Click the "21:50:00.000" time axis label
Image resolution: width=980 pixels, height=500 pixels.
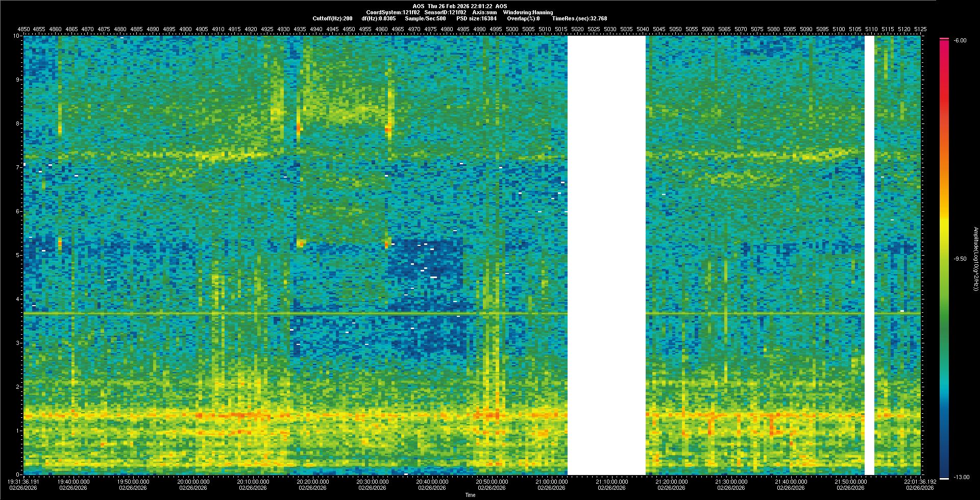[850, 481]
